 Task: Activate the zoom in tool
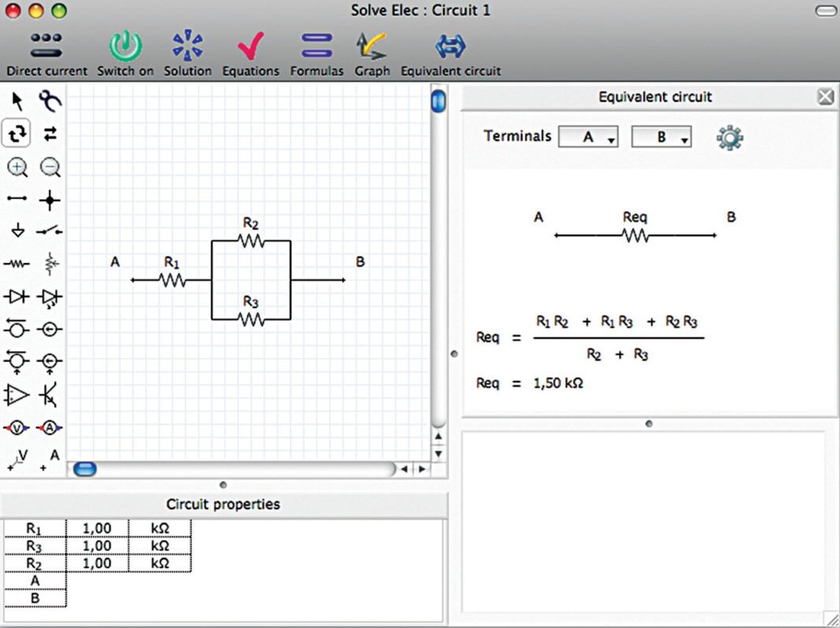click(17, 167)
